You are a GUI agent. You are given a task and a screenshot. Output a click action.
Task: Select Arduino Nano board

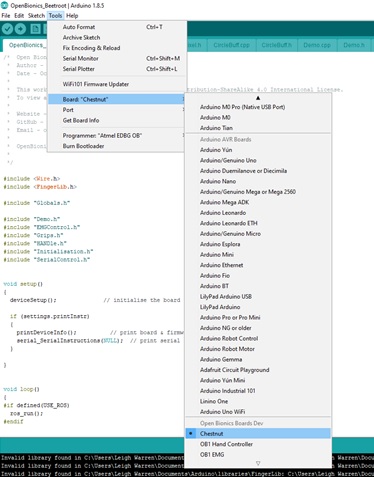click(x=258, y=181)
